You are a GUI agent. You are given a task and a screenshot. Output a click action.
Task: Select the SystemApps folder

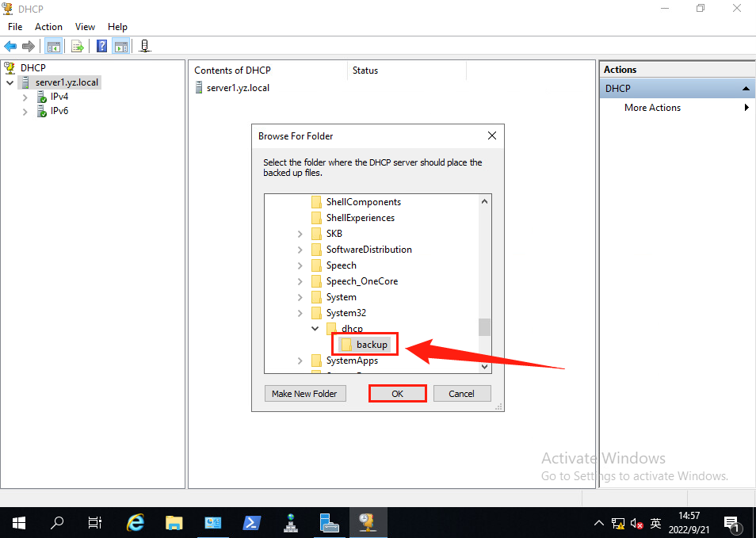(352, 361)
